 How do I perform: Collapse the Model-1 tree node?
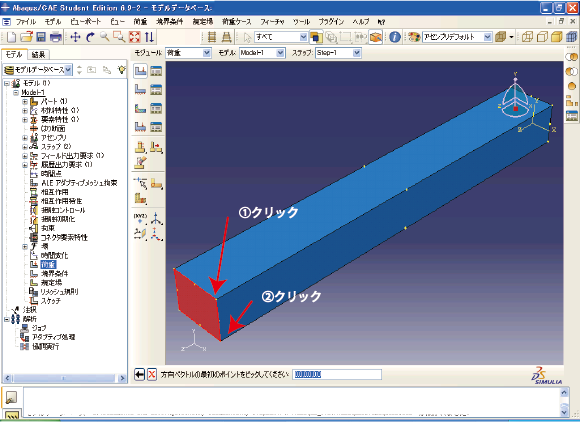pyautogui.click(x=16, y=92)
